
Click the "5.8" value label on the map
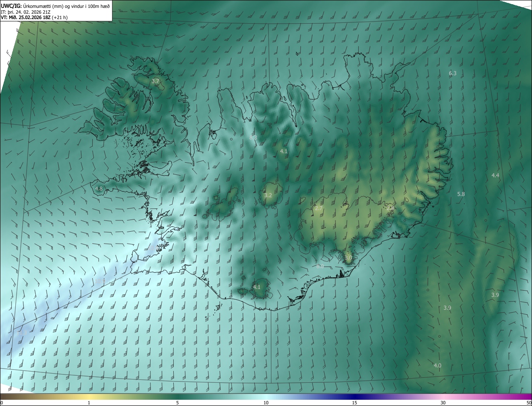tap(461, 194)
